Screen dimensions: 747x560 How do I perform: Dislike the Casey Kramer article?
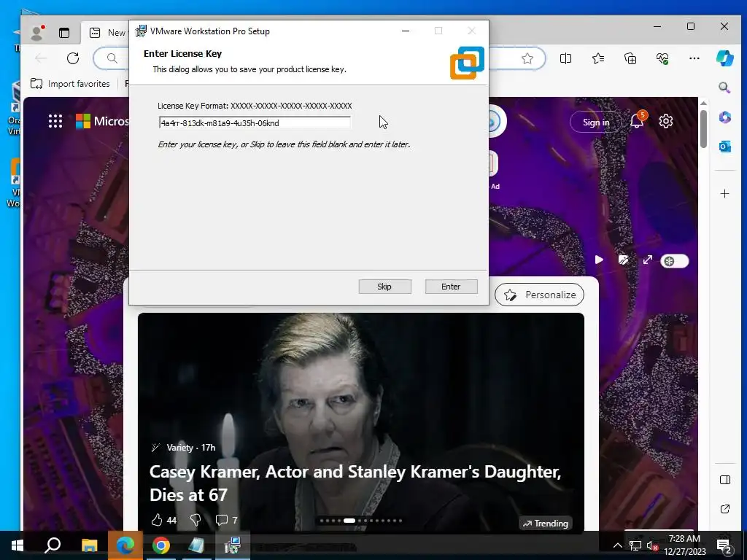(196, 520)
